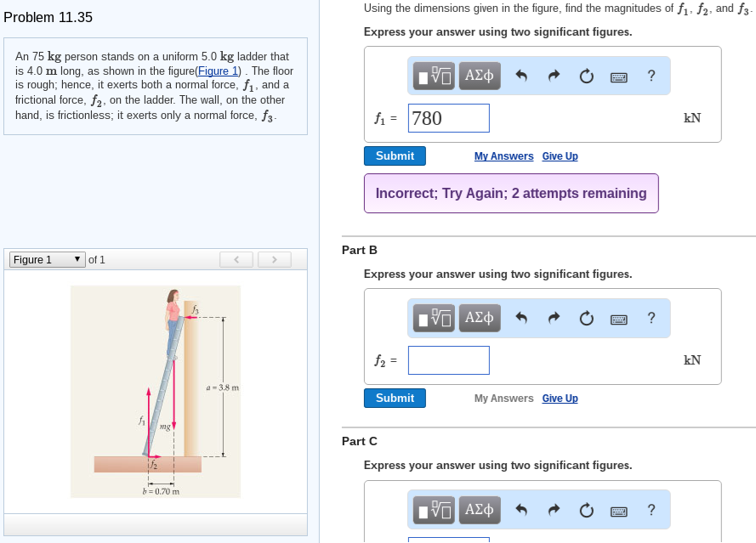This screenshot has width=756, height=543.
Task: Click the previous-figure chevron button
Action: pos(236,259)
